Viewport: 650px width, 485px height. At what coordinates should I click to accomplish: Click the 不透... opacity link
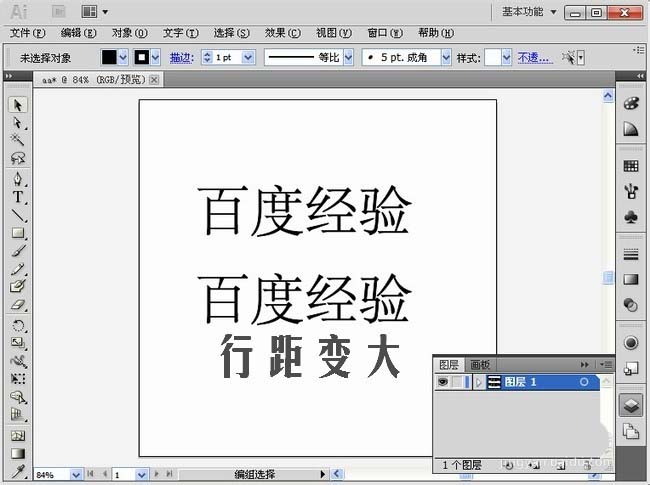[x=535, y=58]
